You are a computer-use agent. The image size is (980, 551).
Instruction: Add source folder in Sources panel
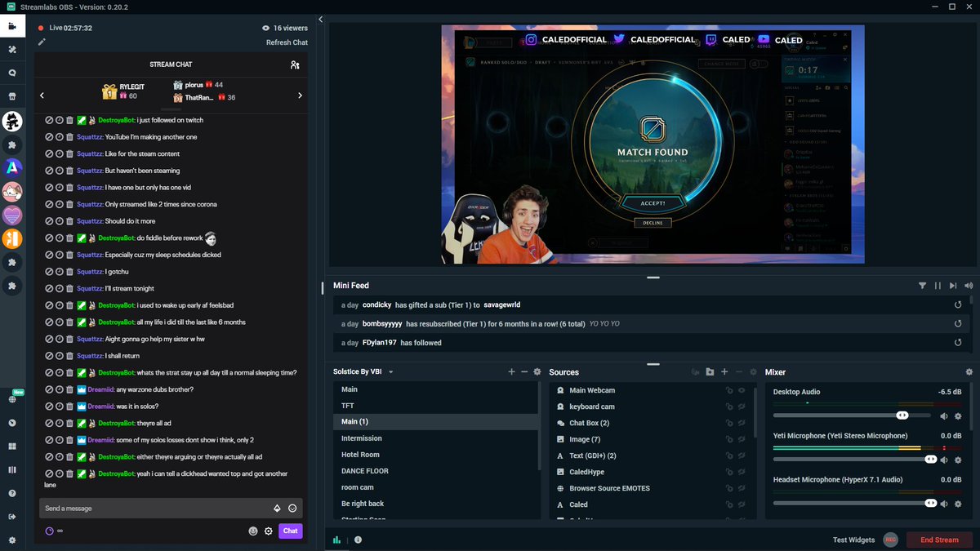(x=710, y=372)
